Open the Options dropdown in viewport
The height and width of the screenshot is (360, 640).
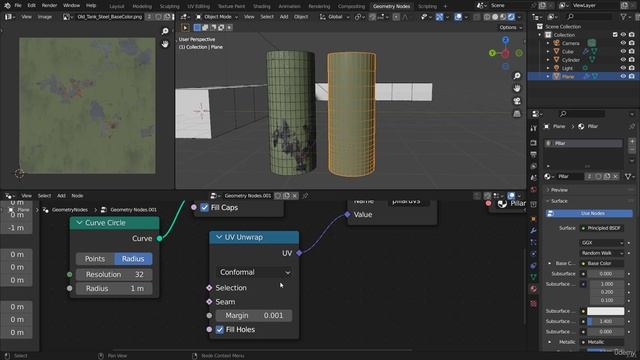pyautogui.click(x=510, y=27)
